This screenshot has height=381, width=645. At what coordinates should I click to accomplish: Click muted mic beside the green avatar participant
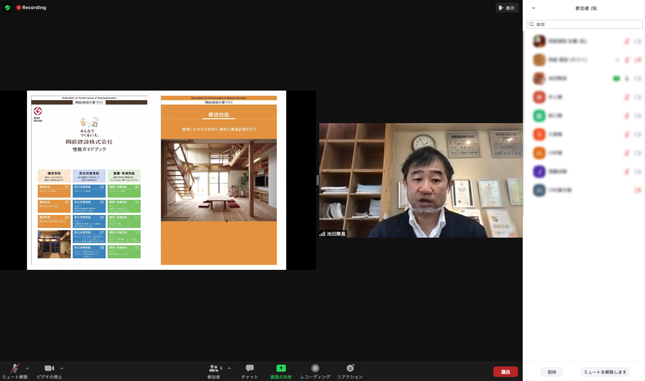pyautogui.click(x=627, y=116)
